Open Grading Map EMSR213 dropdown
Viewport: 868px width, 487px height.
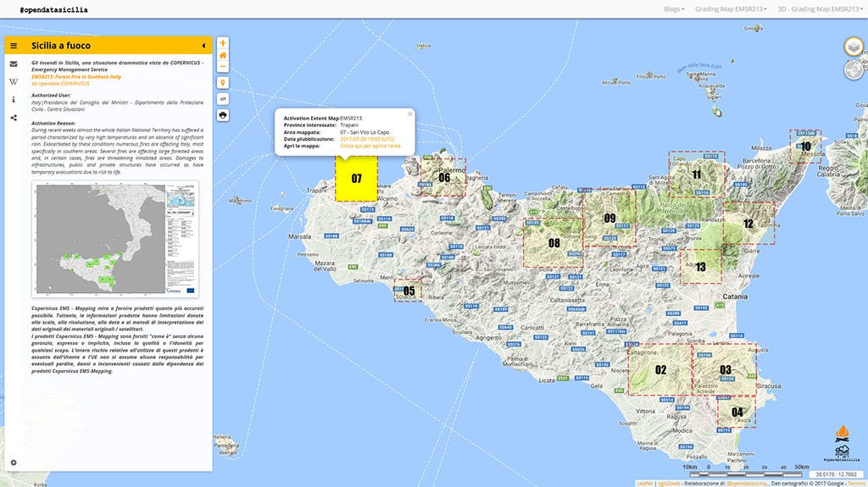(731, 8)
